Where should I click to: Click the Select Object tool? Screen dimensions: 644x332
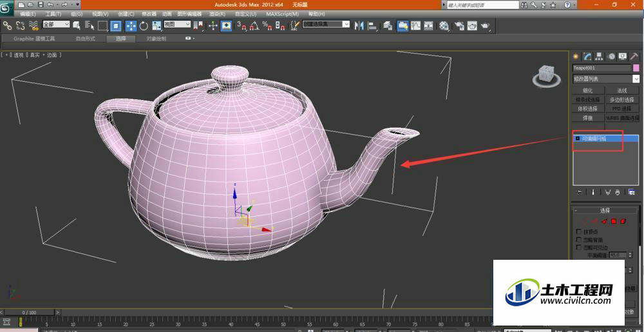pos(77,26)
